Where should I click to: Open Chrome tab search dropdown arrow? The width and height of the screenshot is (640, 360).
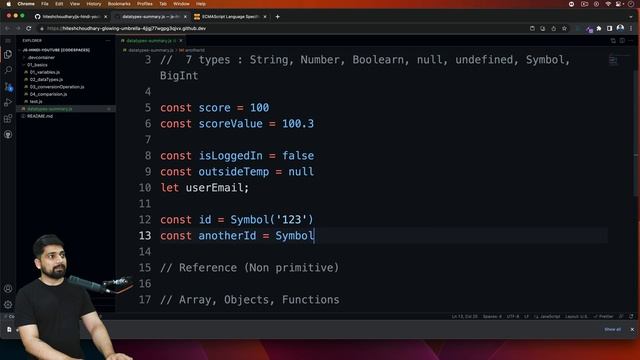click(x=631, y=17)
